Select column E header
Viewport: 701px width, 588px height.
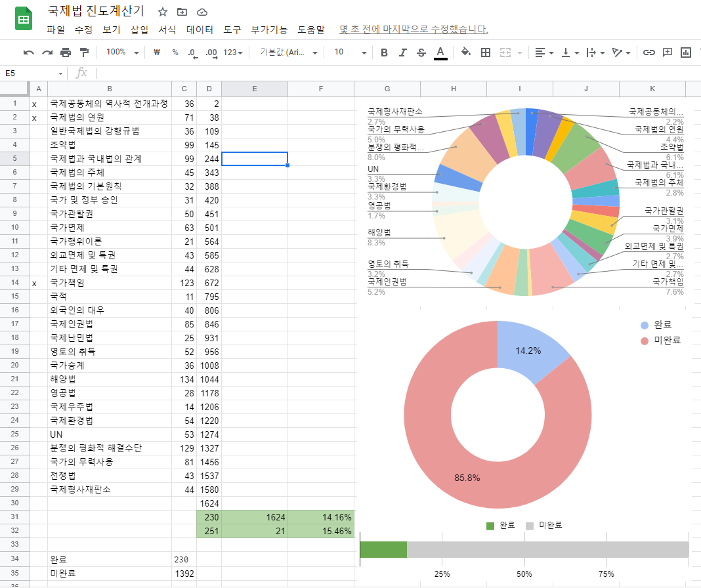pos(255,89)
